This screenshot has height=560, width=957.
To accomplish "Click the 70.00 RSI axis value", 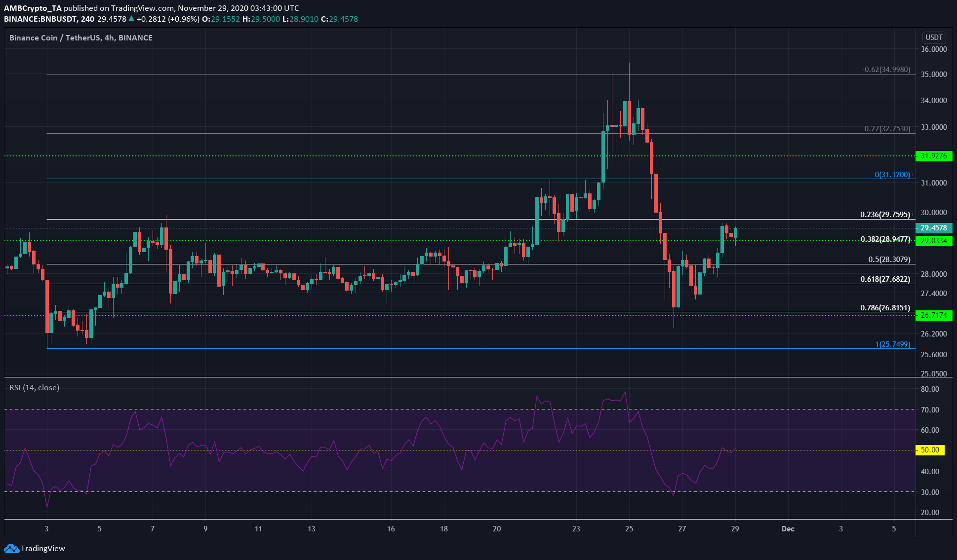I will [x=930, y=410].
